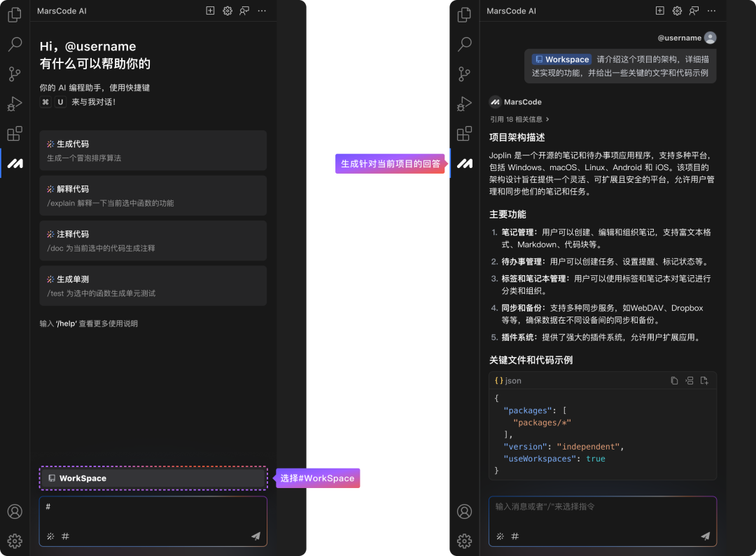
Task: Click 主要功能 heading
Action: pyautogui.click(x=507, y=214)
